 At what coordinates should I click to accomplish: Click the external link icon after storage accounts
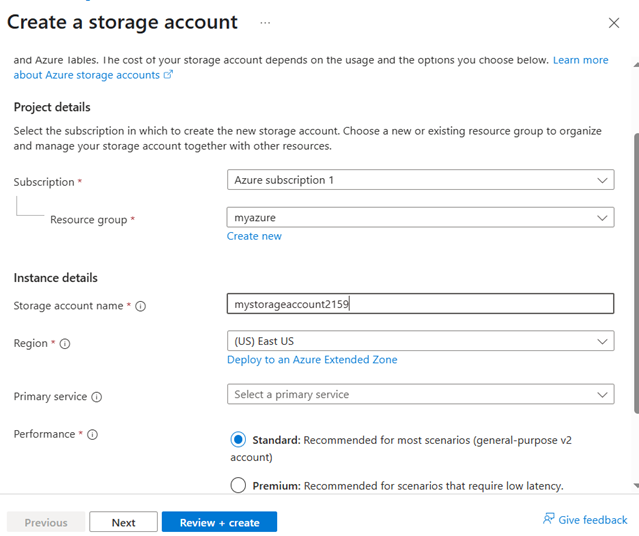click(x=168, y=75)
